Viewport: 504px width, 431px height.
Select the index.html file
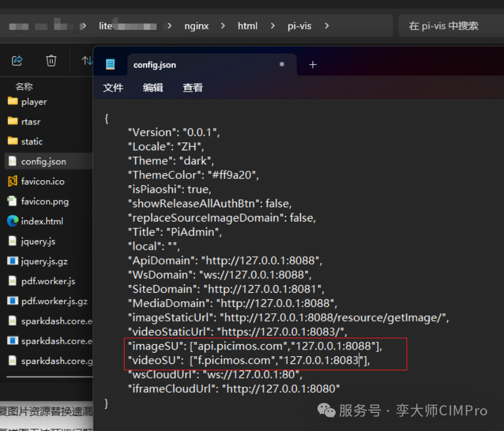pos(42,221)
